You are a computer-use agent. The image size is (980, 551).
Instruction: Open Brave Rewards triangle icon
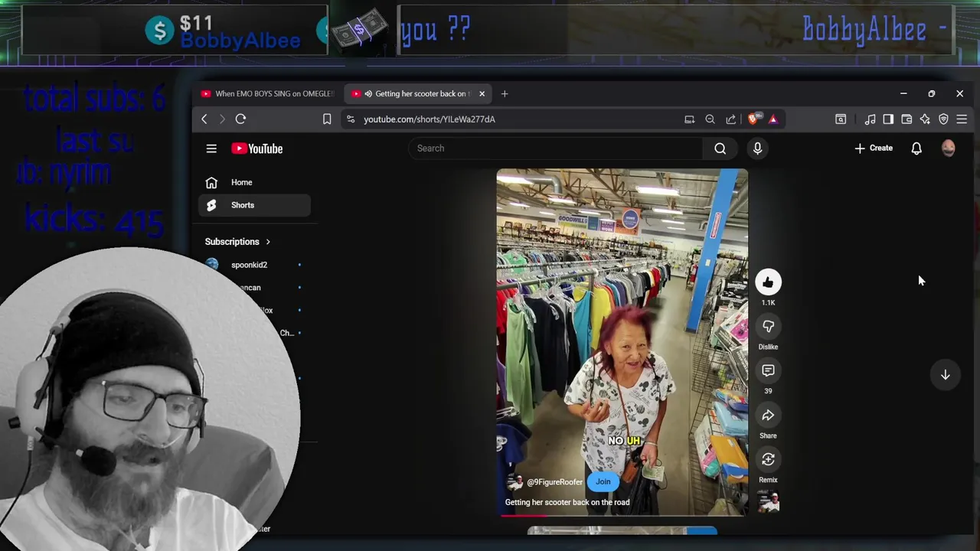773,119
